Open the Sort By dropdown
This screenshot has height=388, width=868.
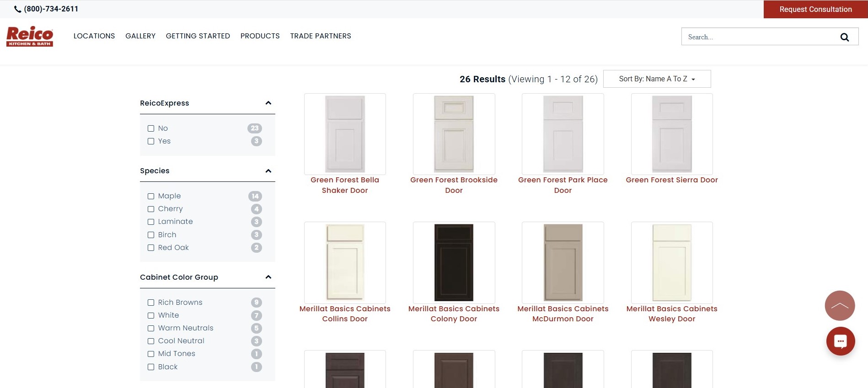[x=657, y=79]
